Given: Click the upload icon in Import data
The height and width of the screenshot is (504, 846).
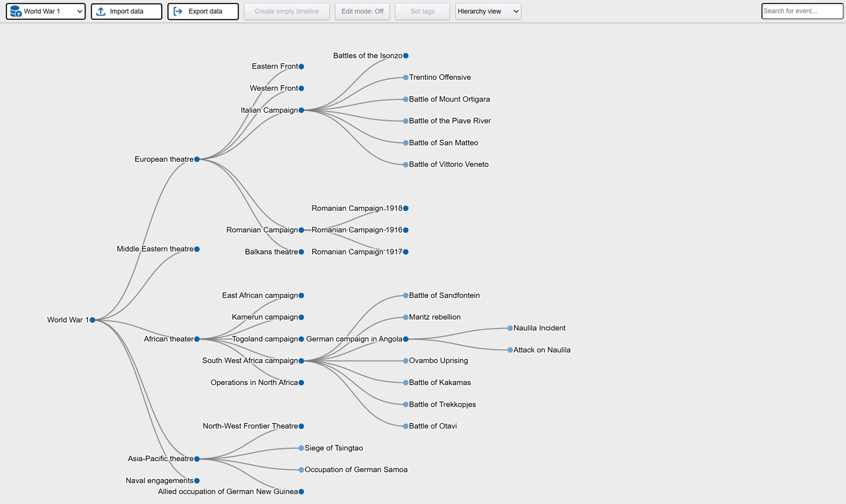Looking at the screenshot, I should 101,11.
